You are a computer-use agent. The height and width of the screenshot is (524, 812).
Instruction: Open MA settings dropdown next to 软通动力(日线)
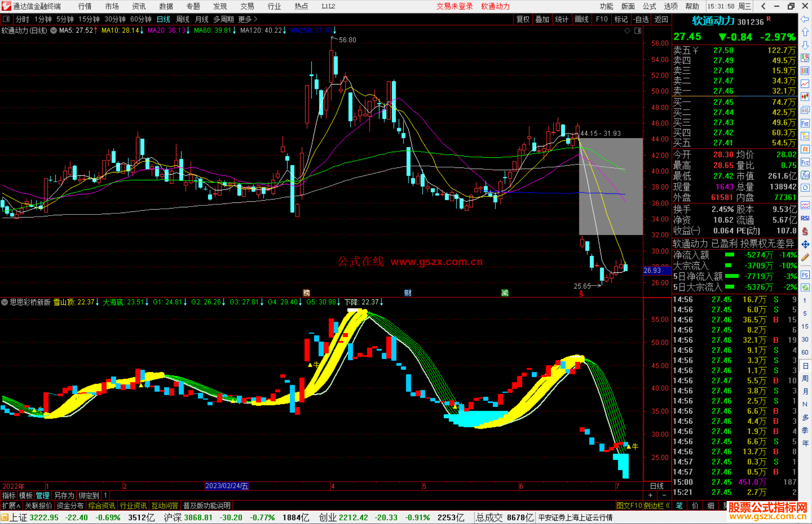(x=53, y=30)
